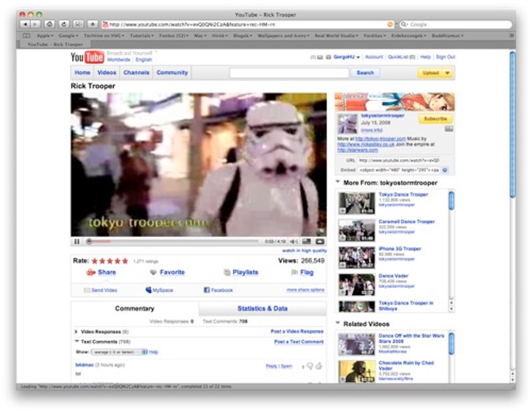Click the browser back arrow
The image size is (532, 412).
pyautogui.click(x=26, y=24)
